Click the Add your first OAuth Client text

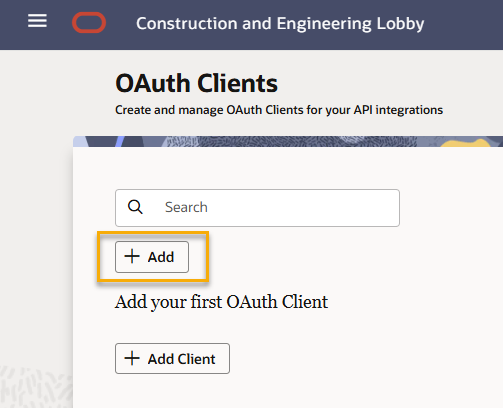[x=221, y=302]
